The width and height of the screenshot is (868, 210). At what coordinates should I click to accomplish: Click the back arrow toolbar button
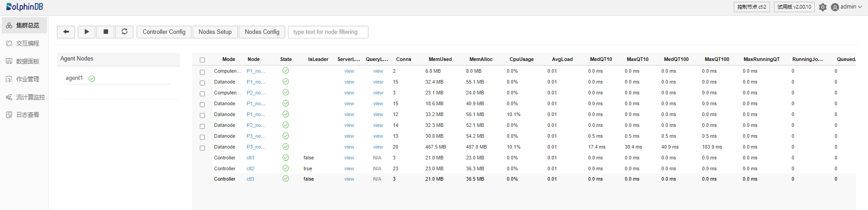pos(66,32)
